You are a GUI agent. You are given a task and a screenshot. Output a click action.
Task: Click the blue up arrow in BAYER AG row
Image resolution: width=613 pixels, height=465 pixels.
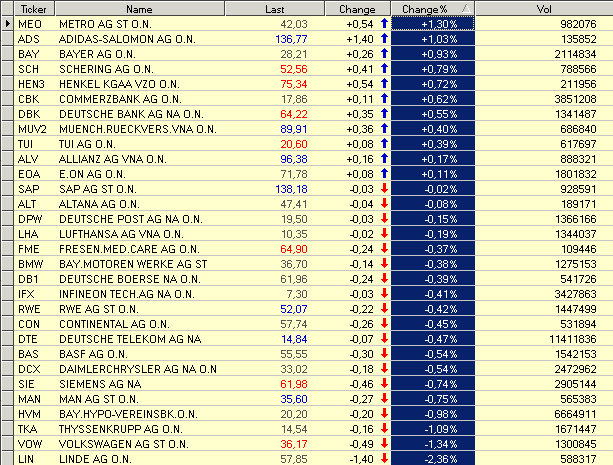tap(384, 53)
